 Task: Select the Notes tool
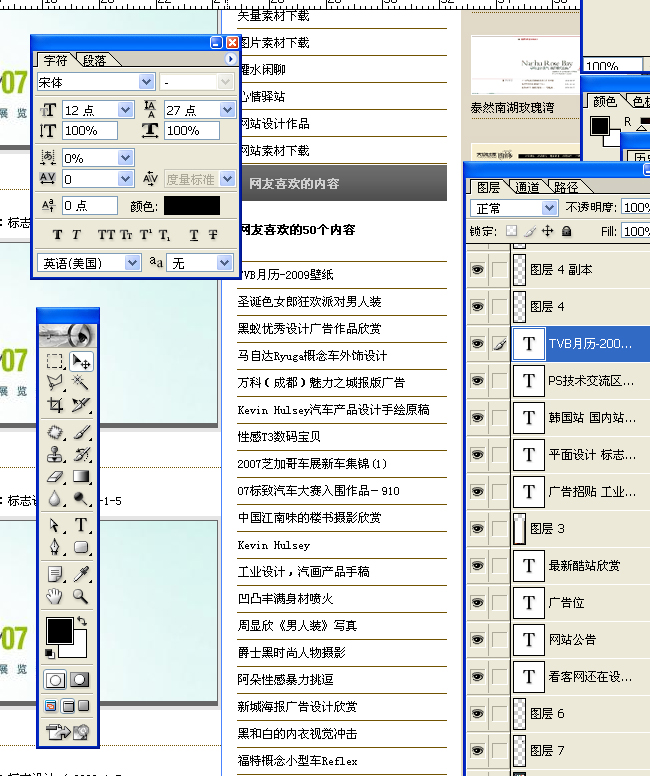[55, 574]
